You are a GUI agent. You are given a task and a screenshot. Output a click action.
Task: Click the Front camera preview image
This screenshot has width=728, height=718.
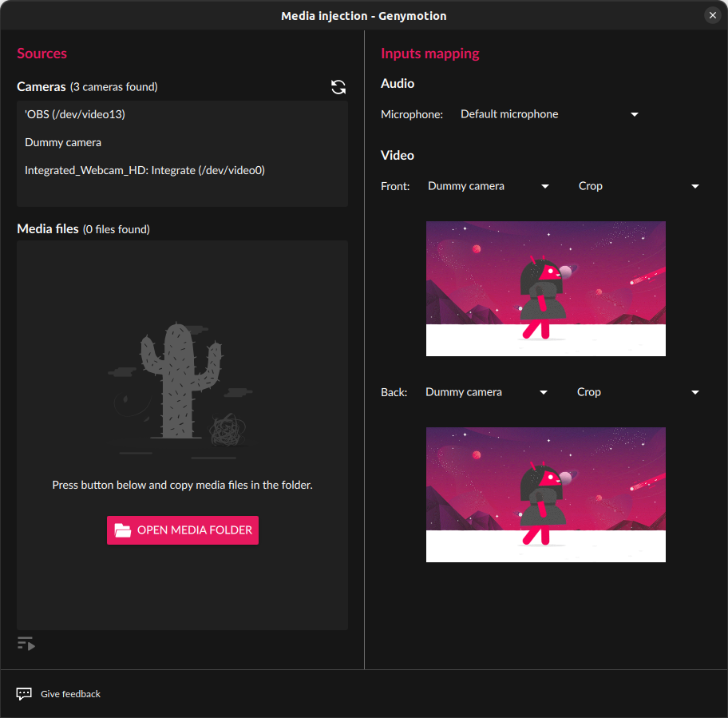[545, 288]
